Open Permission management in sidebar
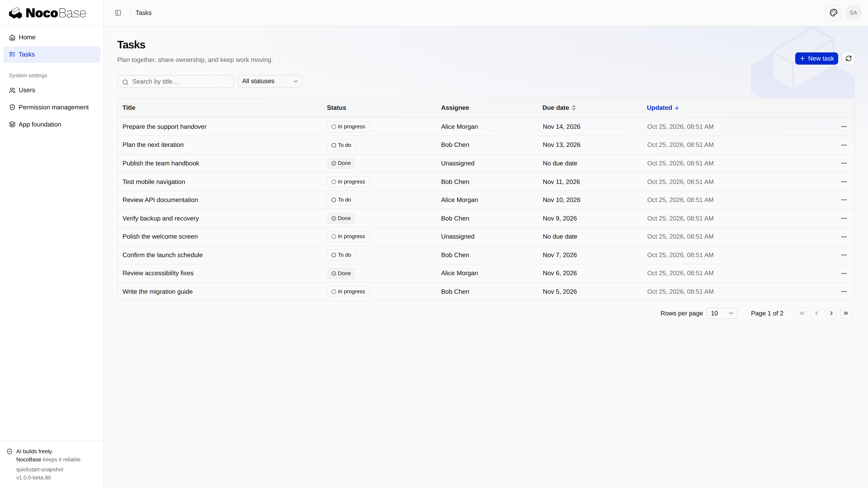Image resolution: width=868 pixels, height=488 pixels. point(52,108)
